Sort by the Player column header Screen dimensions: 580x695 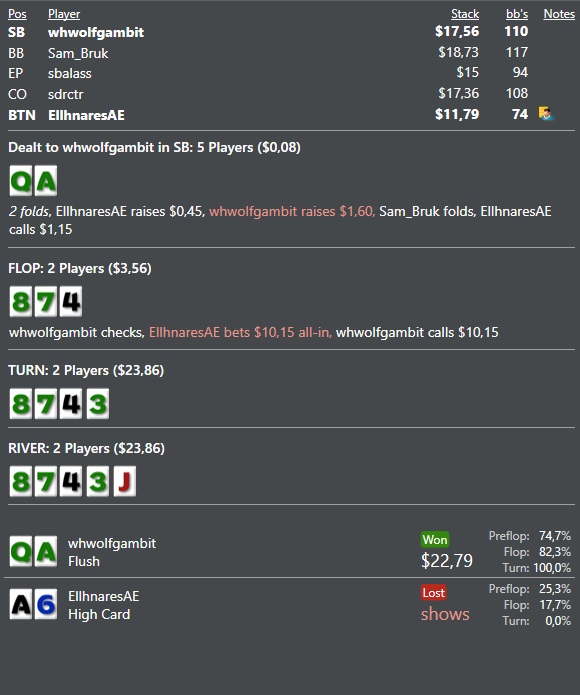(x=64, y=14)
